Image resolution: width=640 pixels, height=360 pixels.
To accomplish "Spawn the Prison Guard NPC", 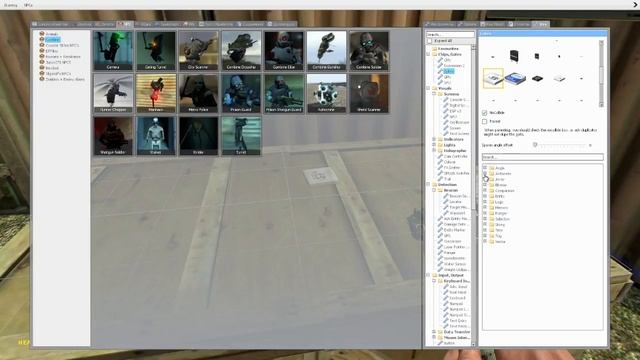I will coord(241,93).
